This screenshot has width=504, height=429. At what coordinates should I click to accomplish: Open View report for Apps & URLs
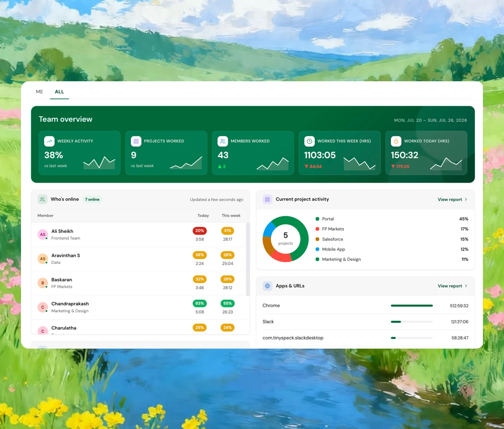tap(452, 286)
